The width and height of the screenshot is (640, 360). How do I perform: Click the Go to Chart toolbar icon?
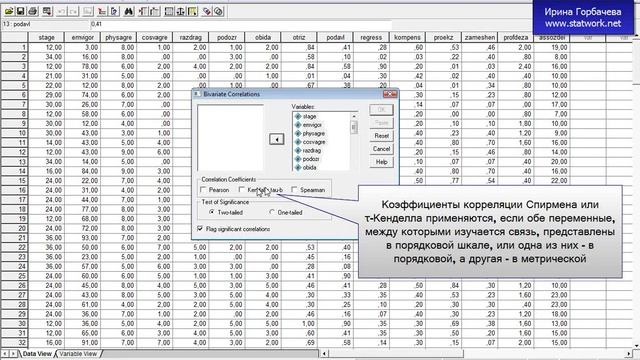[x=88, y=11]
